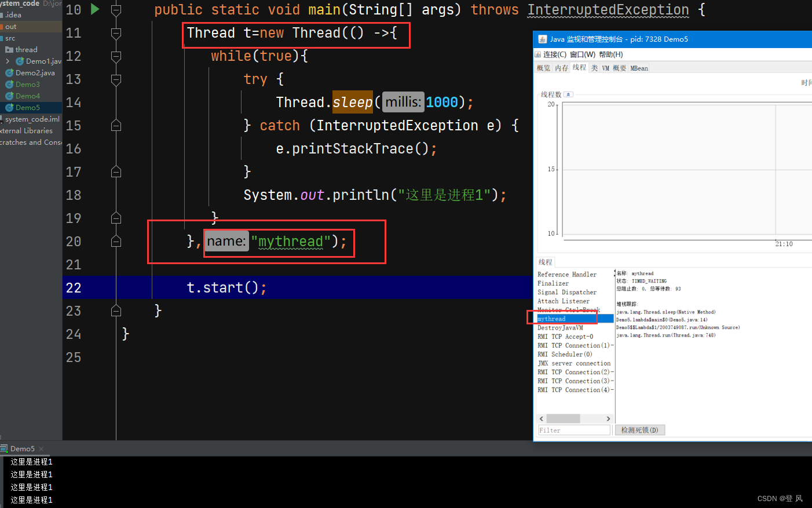Select the RMI TCP Accept-0 thread
This screenshot has height=508, width=812.
click(x=565, y=337)
